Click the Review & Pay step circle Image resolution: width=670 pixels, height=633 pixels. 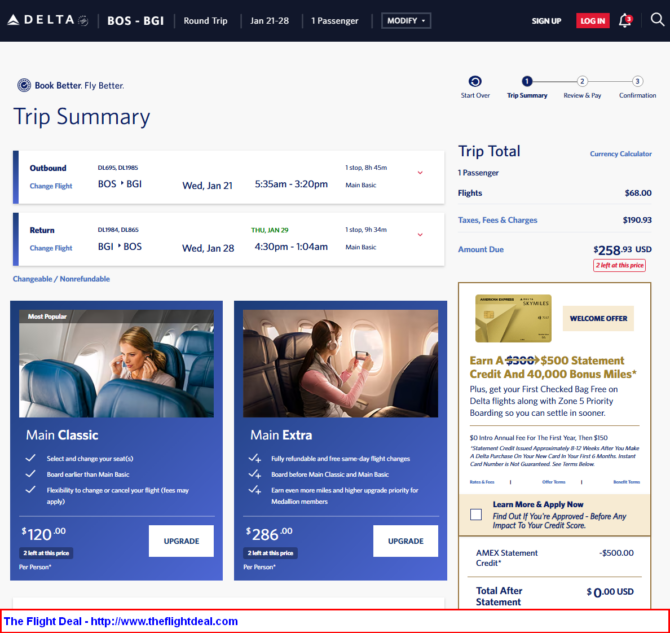coord(582,82)
